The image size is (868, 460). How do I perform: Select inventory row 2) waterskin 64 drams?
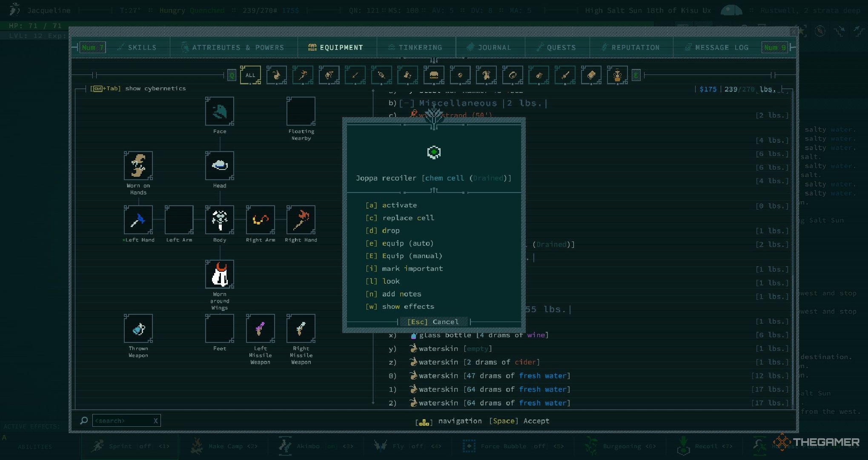[589, 403]
